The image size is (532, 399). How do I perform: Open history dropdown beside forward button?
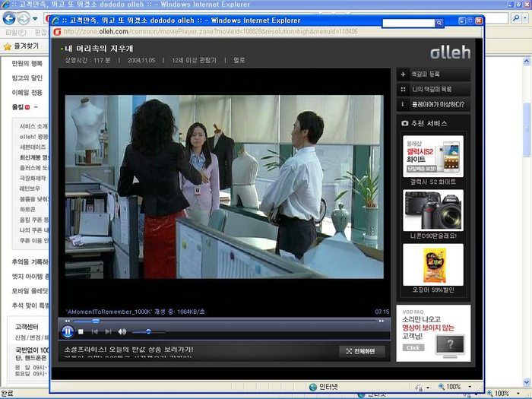pyautogui.click(x=35, y=18)
